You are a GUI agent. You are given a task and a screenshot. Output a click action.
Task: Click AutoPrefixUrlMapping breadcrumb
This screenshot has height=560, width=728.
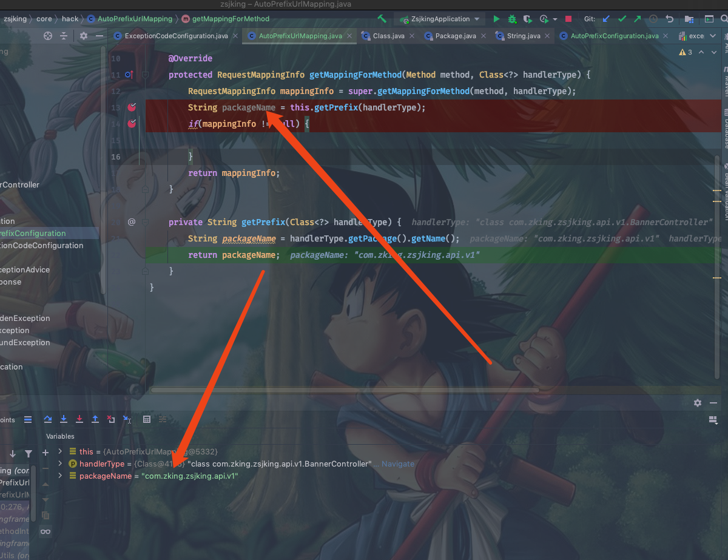(x=130, y=19)
